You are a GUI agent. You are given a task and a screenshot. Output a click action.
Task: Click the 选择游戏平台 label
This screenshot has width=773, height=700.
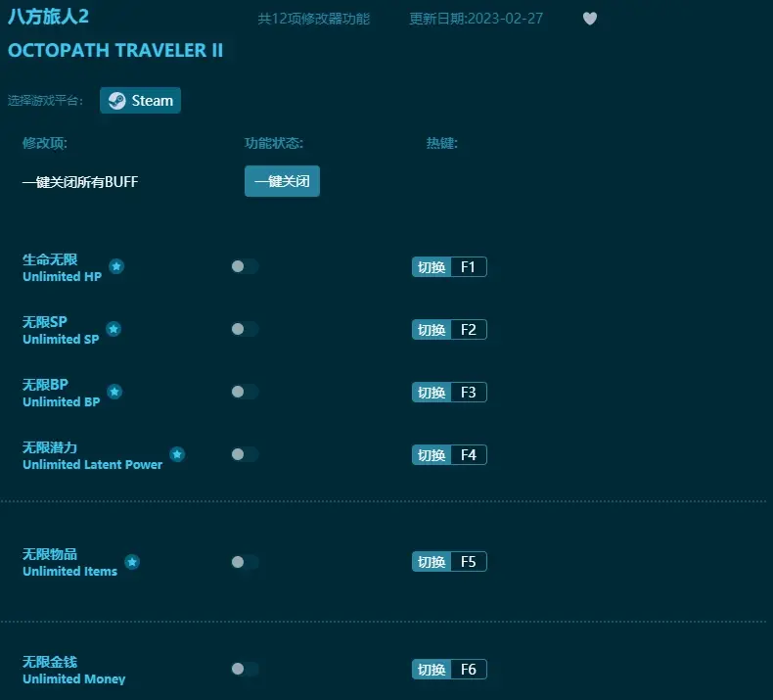click(x=45, y=101)
